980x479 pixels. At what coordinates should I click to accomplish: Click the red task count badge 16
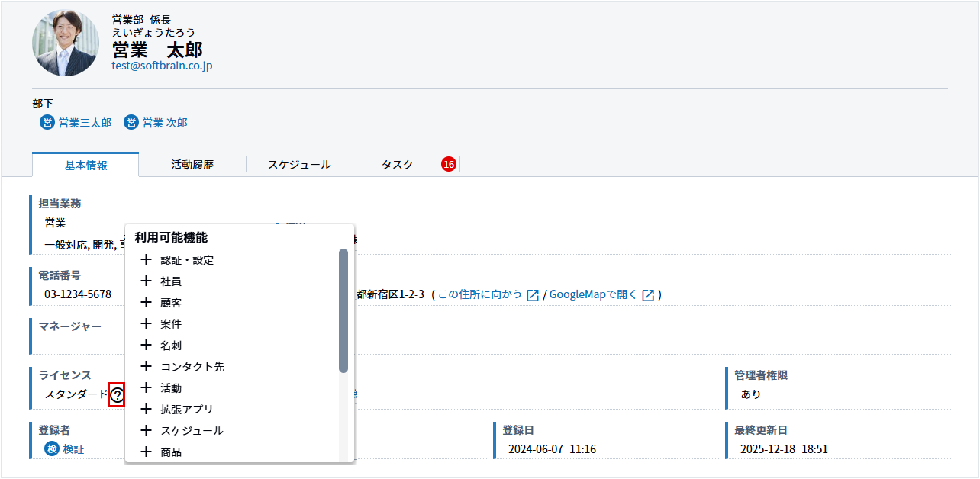tap(449, 165)
